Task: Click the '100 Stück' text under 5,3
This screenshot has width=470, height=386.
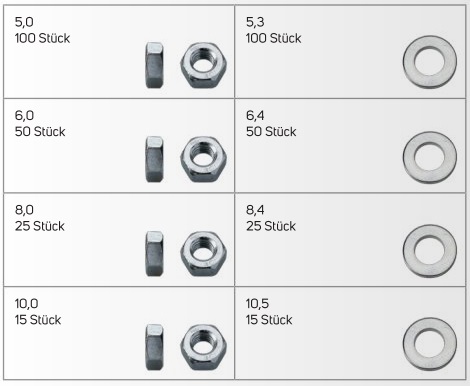Action: coord(273,38)
